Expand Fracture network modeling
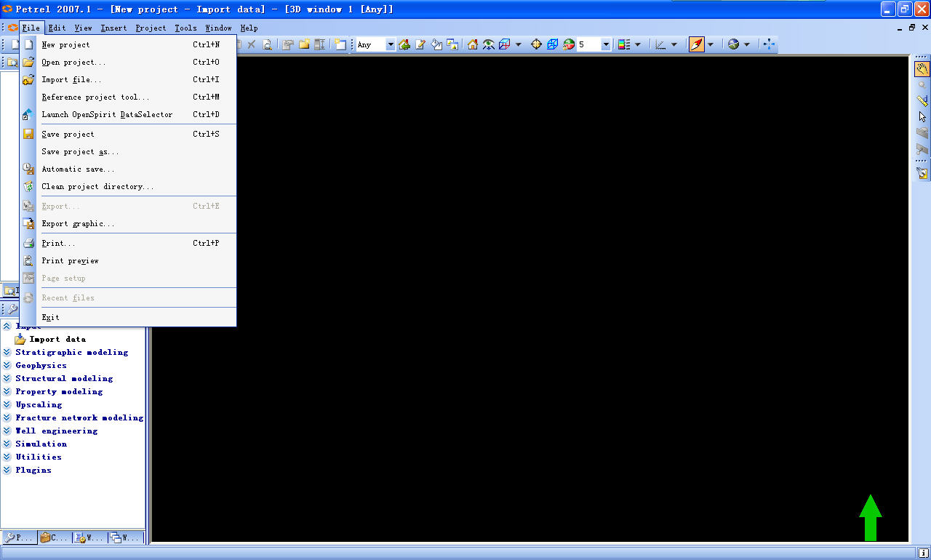This screenshot has height=560, width=931. 7,417
